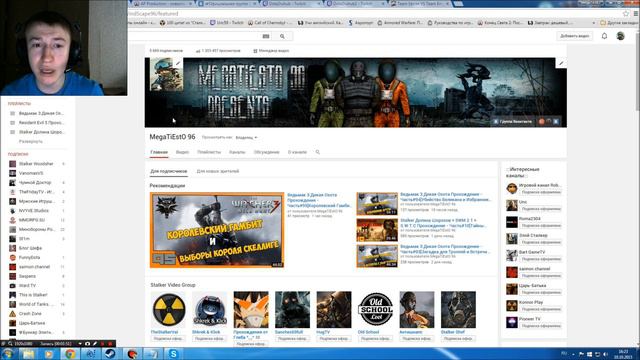Switch to the 'Плейлисты' channel tab
The width and height of the screenshot is (640, 360).
tap(209, 152)
